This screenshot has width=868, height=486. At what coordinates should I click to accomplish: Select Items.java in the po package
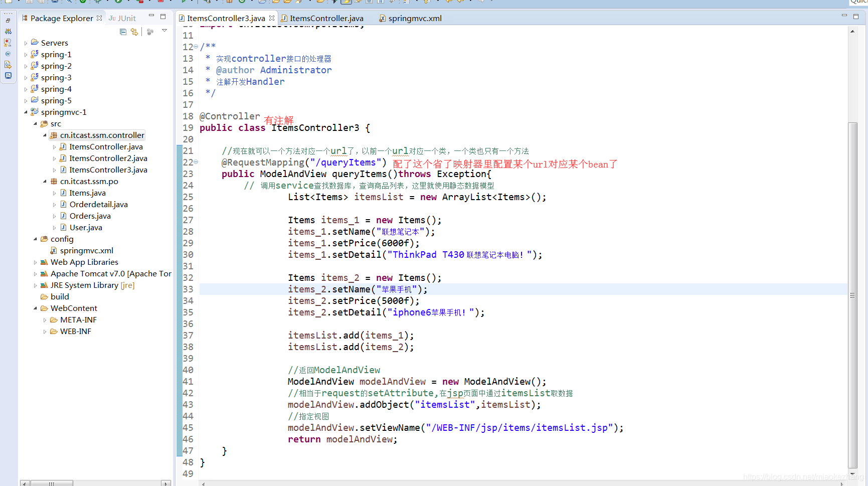(87, 193)
